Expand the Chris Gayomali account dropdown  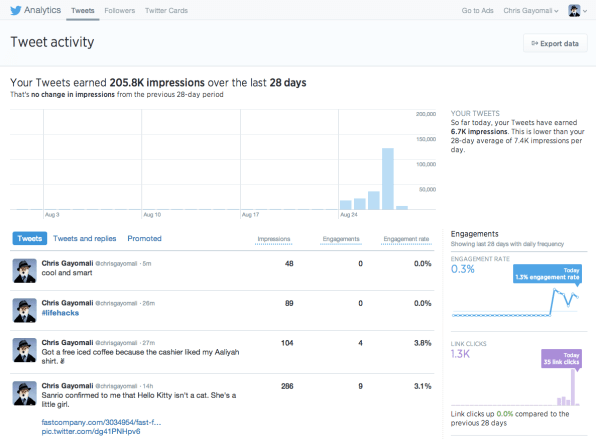tap(531, 11)
